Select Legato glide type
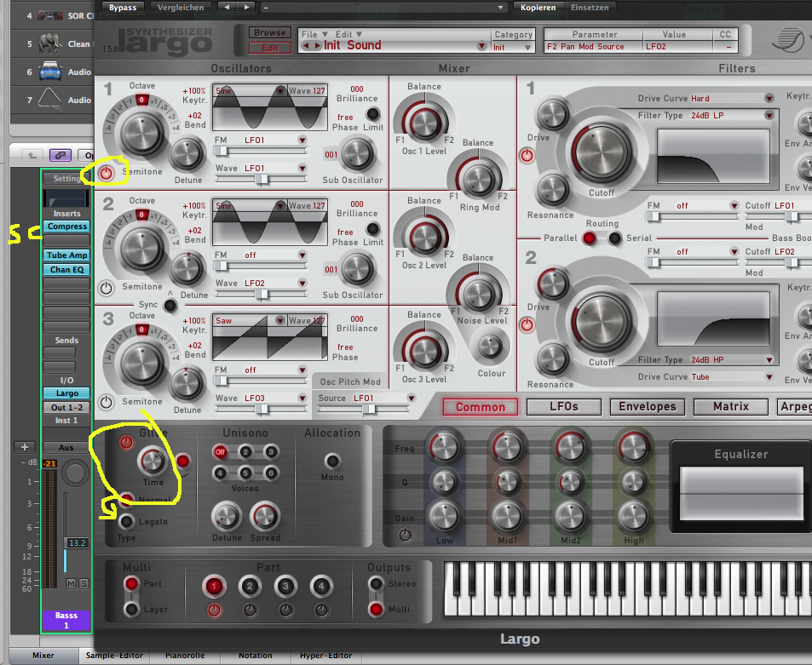 [x=126, y=522]
